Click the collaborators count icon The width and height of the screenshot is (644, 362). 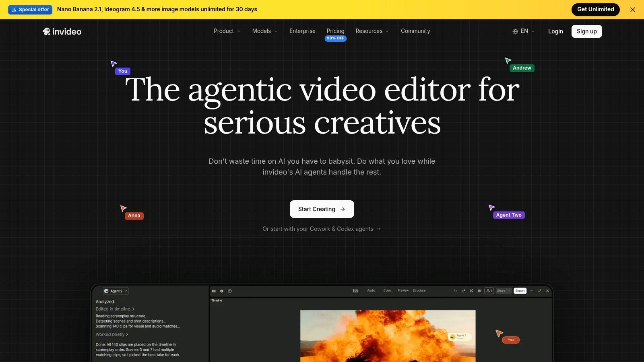coord(489,291)
